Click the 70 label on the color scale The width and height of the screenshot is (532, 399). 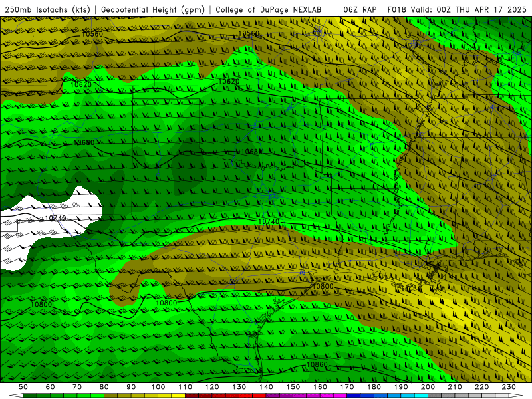(77, 387)
